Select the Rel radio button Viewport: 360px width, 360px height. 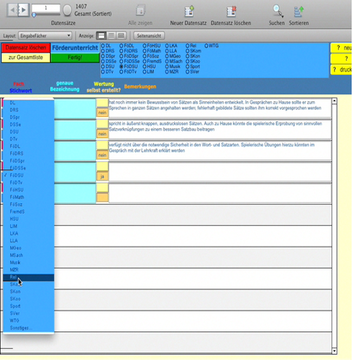pos(187,46)
